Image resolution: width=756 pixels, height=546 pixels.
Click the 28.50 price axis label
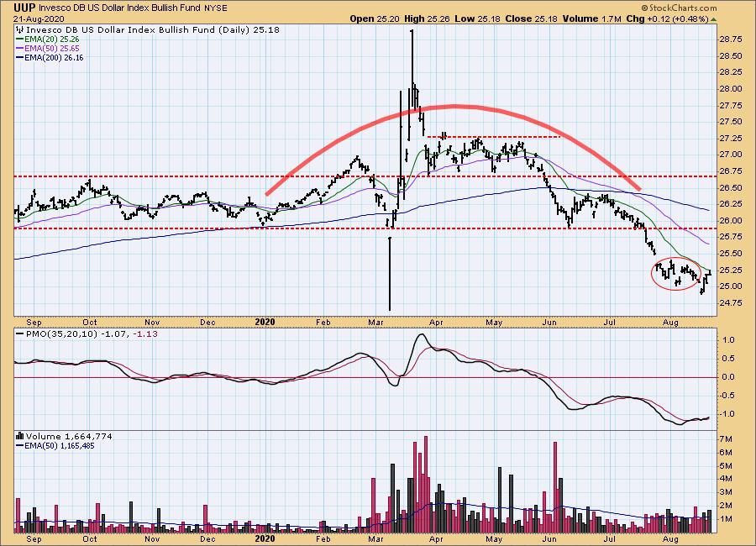point(731,56)
